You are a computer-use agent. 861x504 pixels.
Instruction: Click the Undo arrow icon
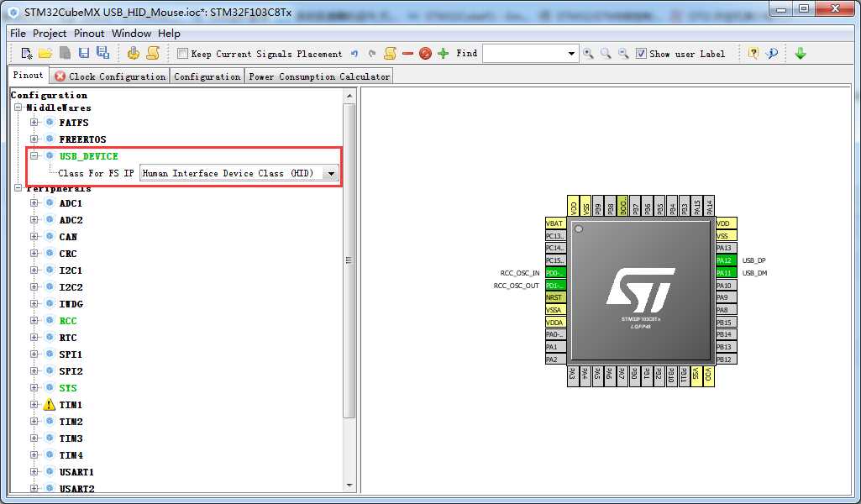coord(354,54)
